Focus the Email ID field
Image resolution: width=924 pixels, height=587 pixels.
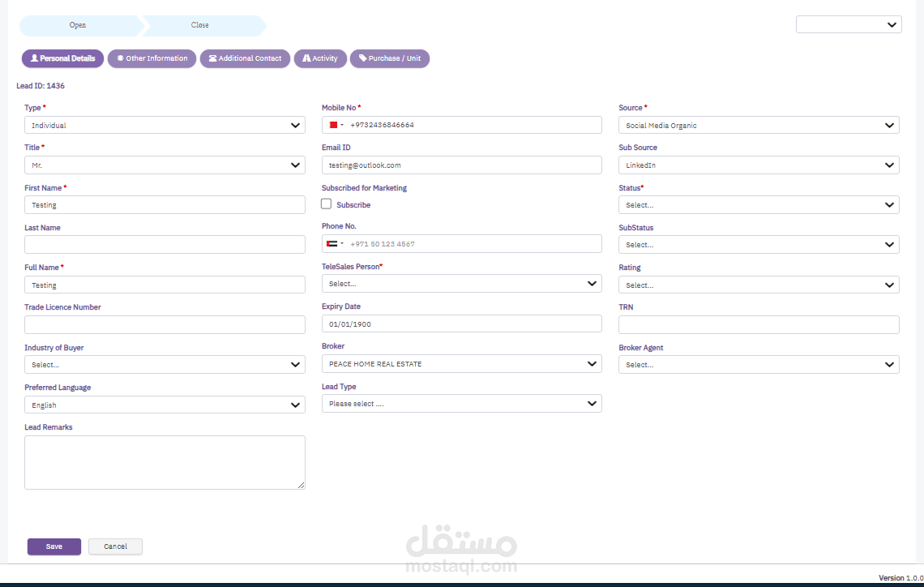[462, 165]
